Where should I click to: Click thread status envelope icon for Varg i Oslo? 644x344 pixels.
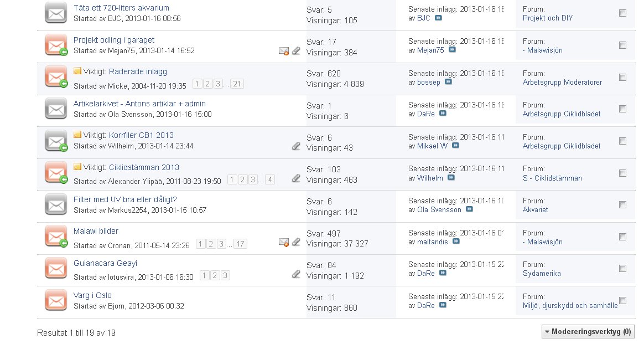pos(56,301)
